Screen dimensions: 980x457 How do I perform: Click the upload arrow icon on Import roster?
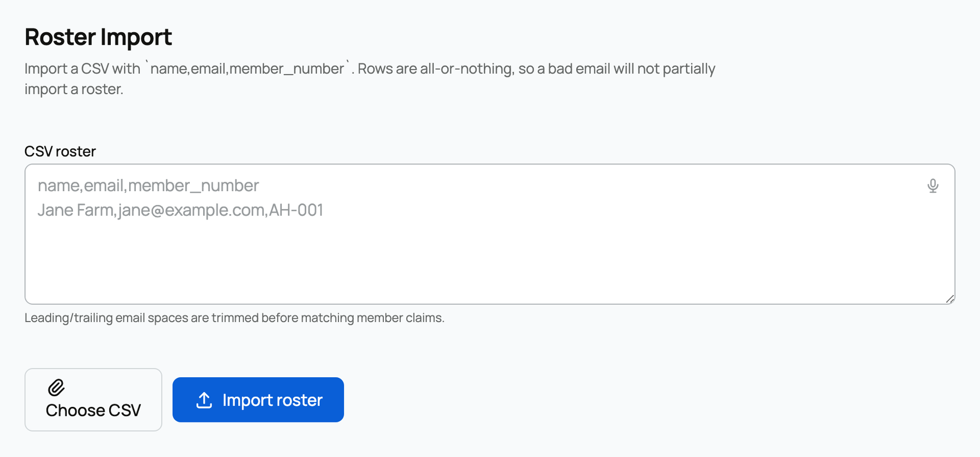point(204,400)
